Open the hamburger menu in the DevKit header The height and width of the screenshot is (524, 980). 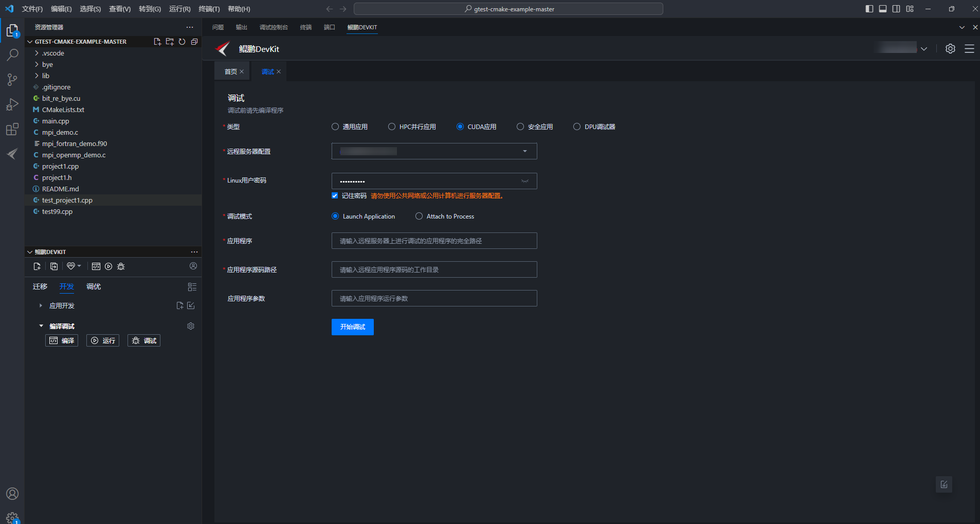coord(969,49)
